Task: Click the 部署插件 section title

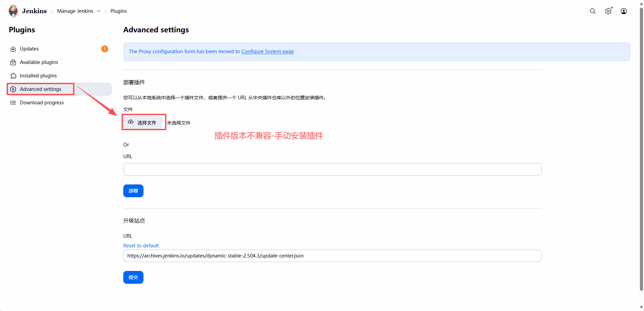Action: pos(134,82)
